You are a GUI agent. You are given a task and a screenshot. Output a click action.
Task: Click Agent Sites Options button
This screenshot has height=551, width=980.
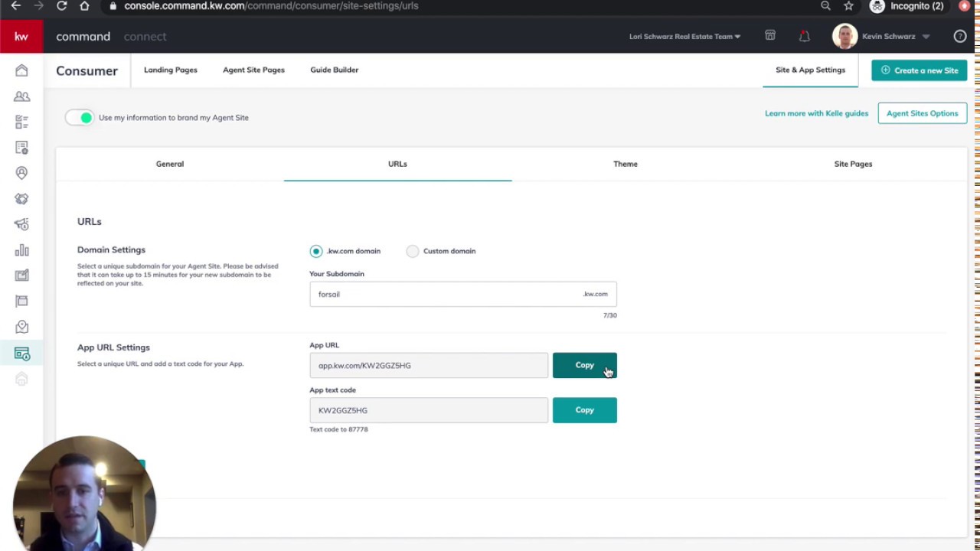pos(922,113)
